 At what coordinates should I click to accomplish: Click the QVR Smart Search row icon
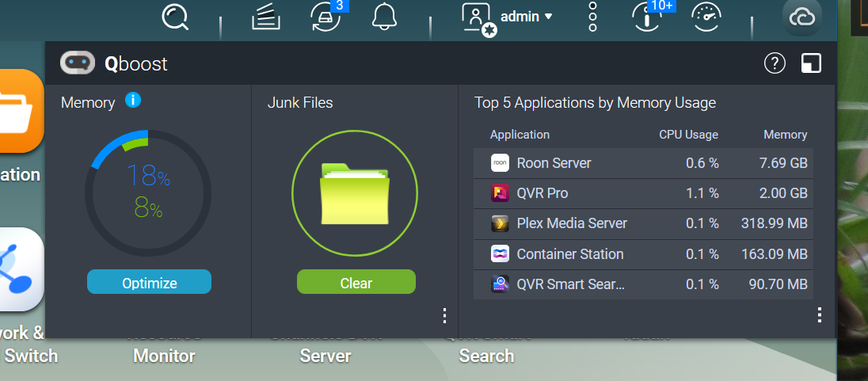500,284
